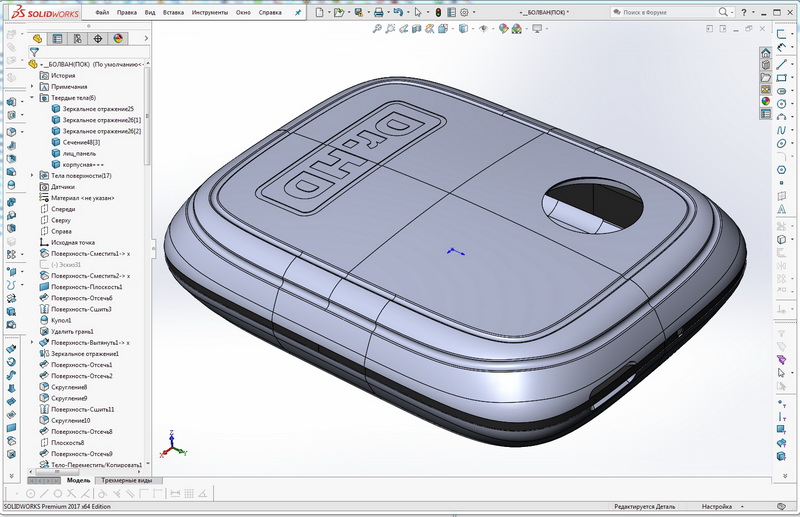This screenshot has width=800, height=517.
Task: Open dropdown arrow beside Undo icon
Action: pyautogui.click(x=408, y=12)
